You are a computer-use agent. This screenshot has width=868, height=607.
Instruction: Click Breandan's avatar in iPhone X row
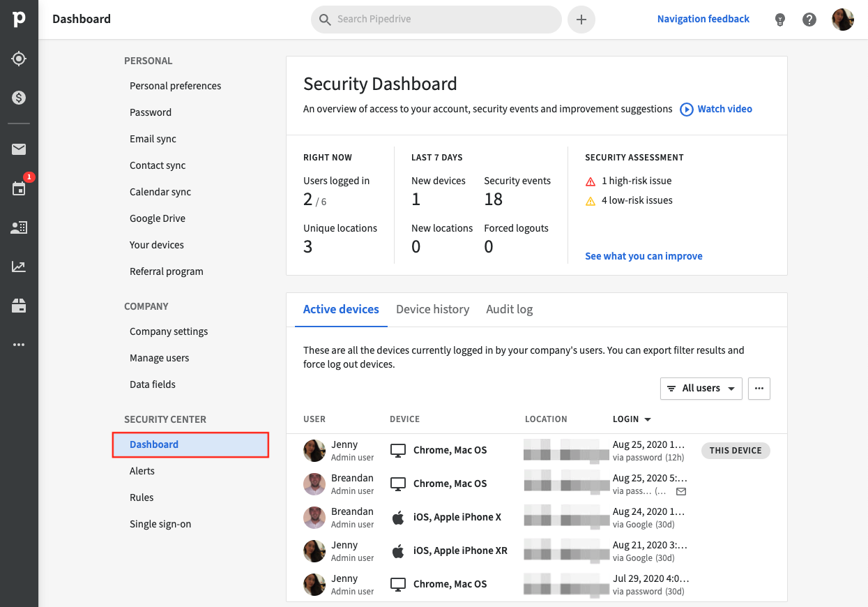tap(314, 517)
